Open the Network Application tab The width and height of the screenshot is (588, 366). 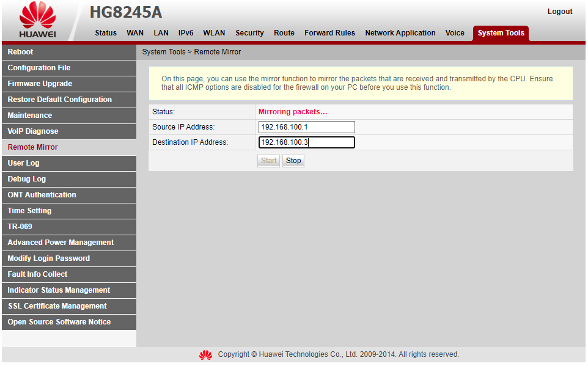point(400,33)
